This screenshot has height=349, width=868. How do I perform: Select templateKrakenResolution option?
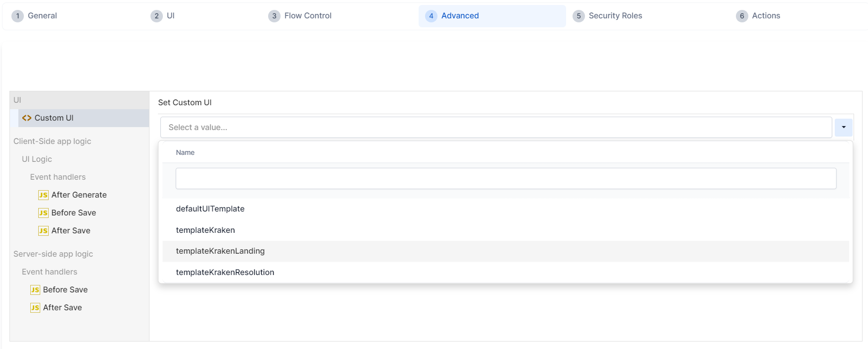(x=225, y=273)
